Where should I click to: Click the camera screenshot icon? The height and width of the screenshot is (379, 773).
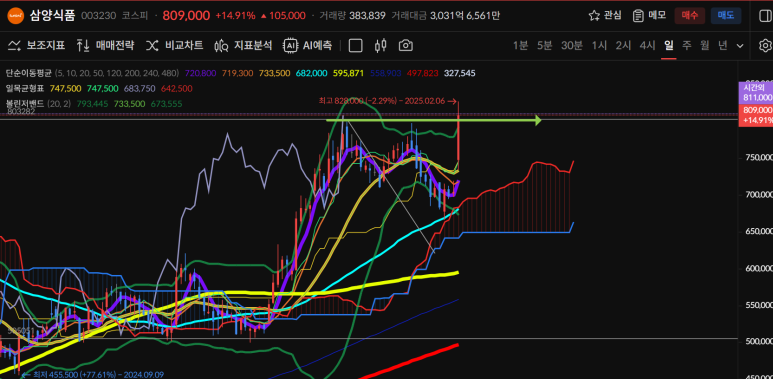coord(405,46)
